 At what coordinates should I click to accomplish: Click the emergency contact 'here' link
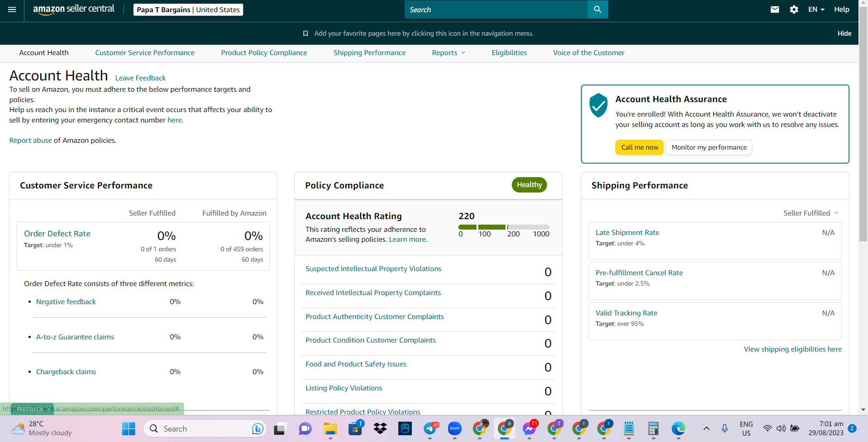point(175,120)
